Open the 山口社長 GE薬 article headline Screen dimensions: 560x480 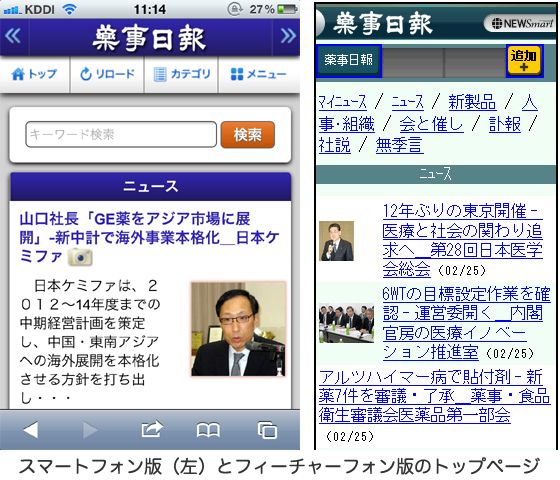point(149,237)
